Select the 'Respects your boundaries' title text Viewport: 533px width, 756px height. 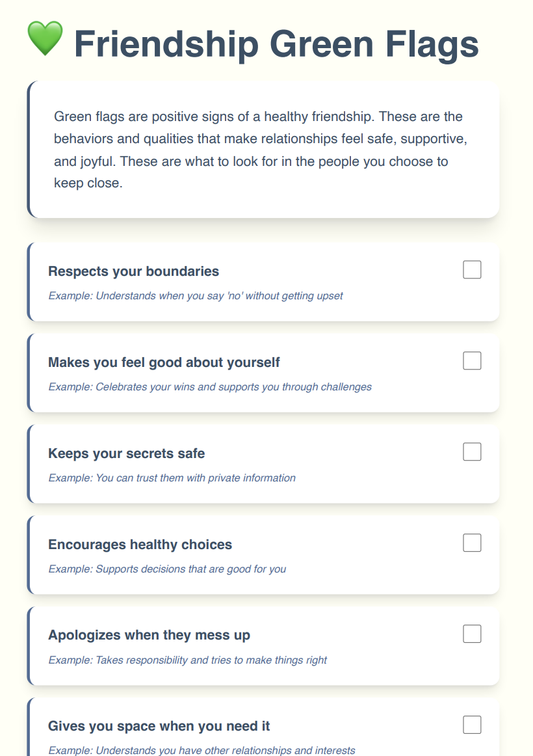pos(133,271)
